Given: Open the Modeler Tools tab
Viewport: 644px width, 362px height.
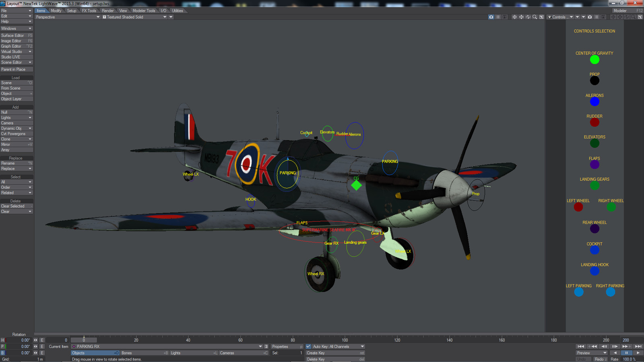Looking at the screenshot, I should click(144, 11).
